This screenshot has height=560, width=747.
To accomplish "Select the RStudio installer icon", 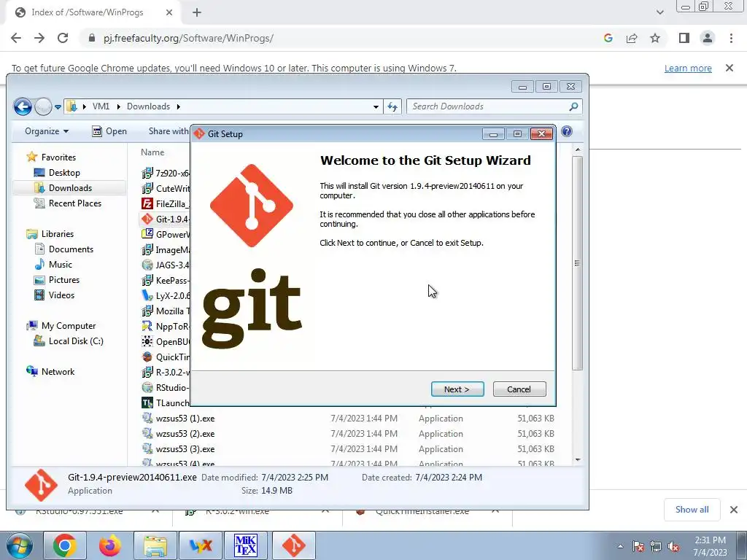I will pyautogui.click(x=147, y=388).
